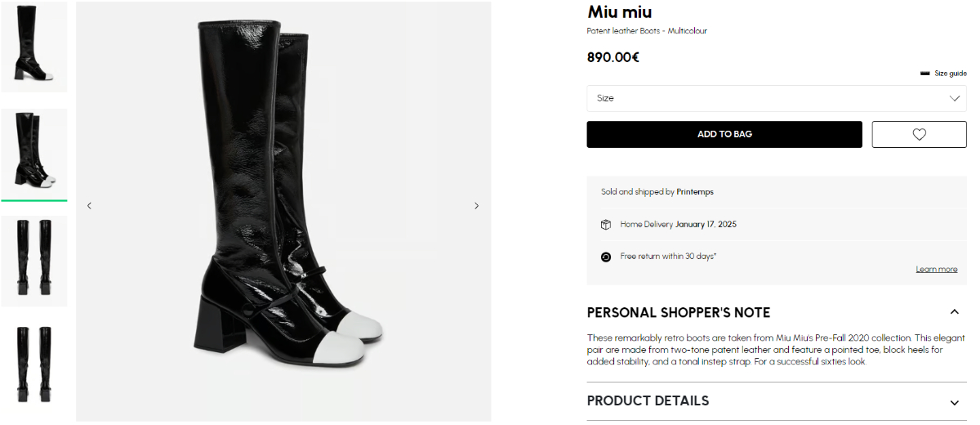Expand the Product Details section
This screenshot has width=980, height=425.
(x=954, y=402)
